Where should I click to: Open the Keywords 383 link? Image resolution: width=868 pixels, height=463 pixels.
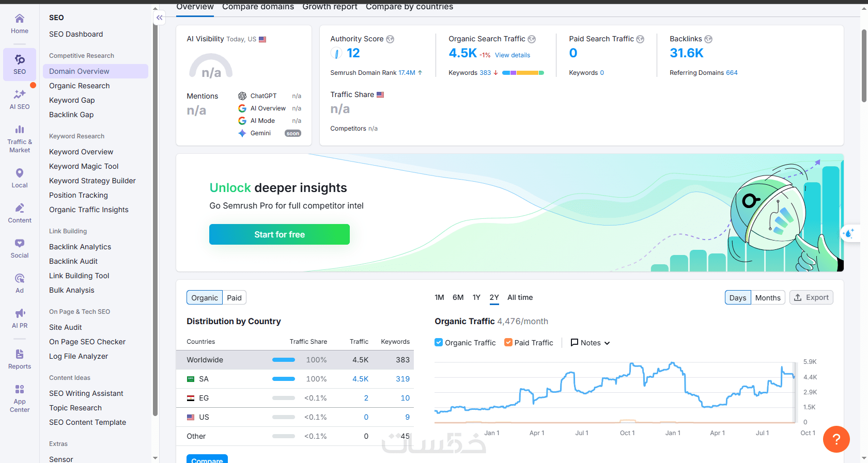[x=485, y=73]
